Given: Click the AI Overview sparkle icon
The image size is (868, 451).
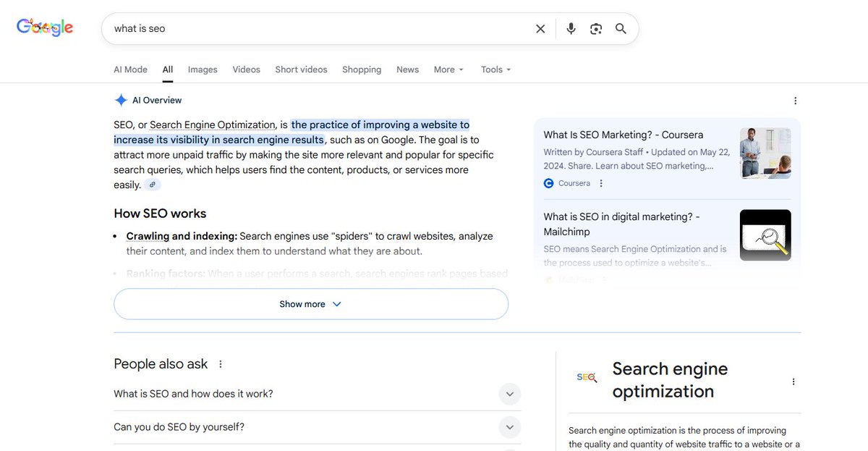Looking at the screenshot, I should point(121,100).
